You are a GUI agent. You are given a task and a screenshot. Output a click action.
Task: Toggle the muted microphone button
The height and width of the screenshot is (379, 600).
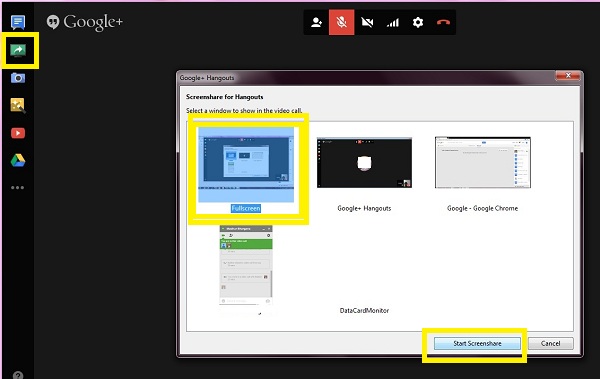(342, 23)
